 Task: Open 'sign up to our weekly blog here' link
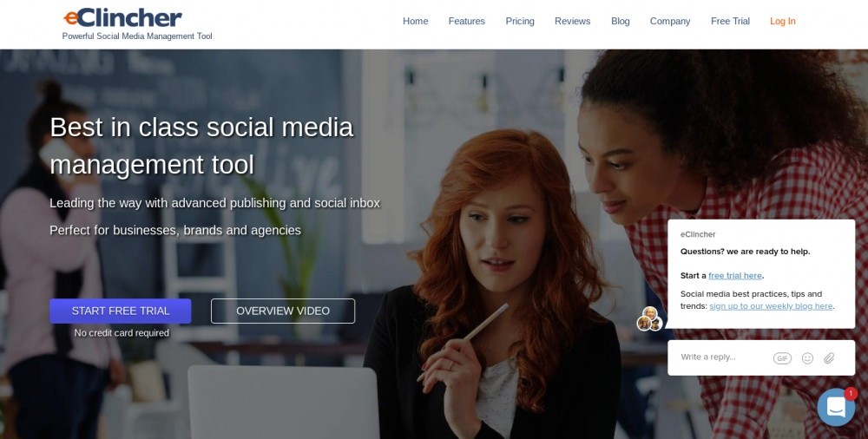(x=771, y=306)
